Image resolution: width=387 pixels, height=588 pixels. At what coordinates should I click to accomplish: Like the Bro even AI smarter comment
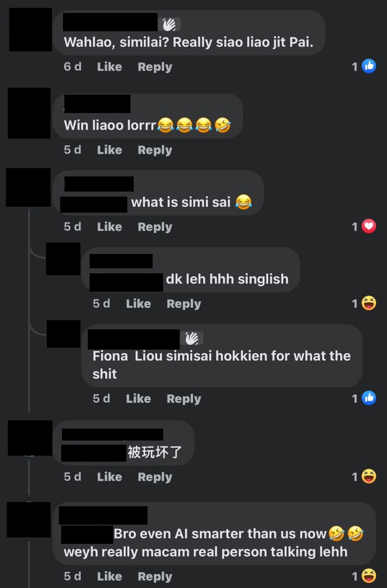coord(109,576)
